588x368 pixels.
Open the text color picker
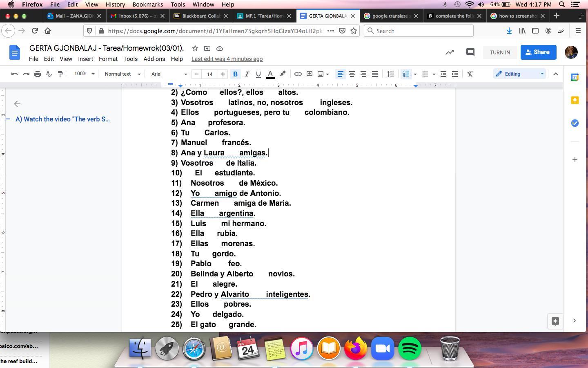point(270,74)
